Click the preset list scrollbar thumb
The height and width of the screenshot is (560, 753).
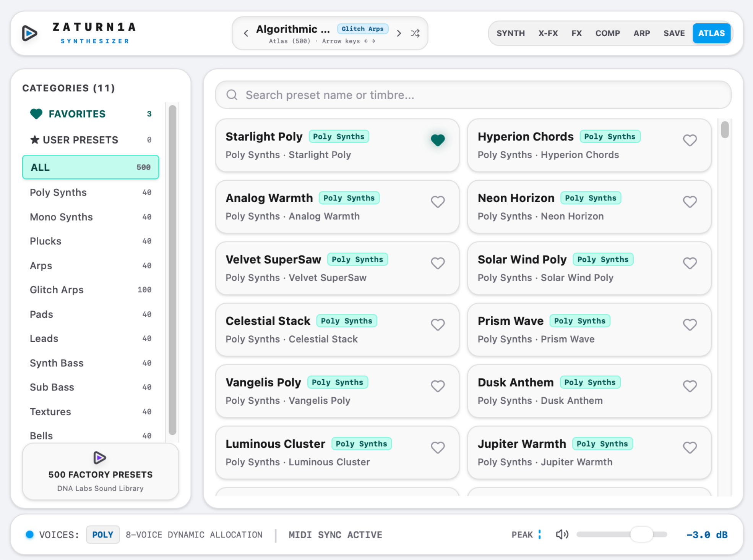pyautogui.click(x=725, y=129)
